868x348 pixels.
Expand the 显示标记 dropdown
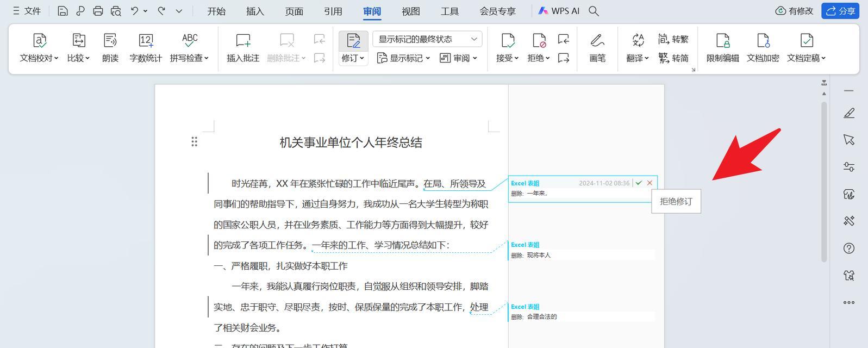403,58
